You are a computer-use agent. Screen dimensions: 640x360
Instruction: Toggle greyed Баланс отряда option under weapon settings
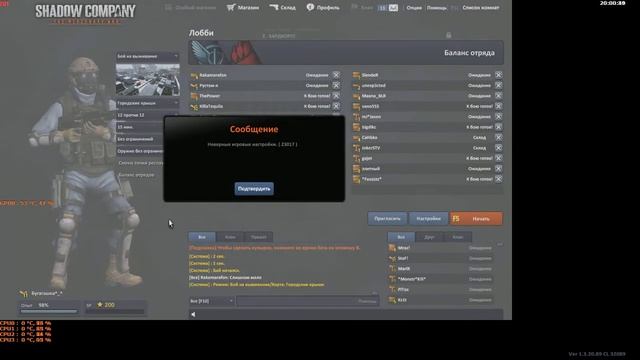[x=136, y=175]
